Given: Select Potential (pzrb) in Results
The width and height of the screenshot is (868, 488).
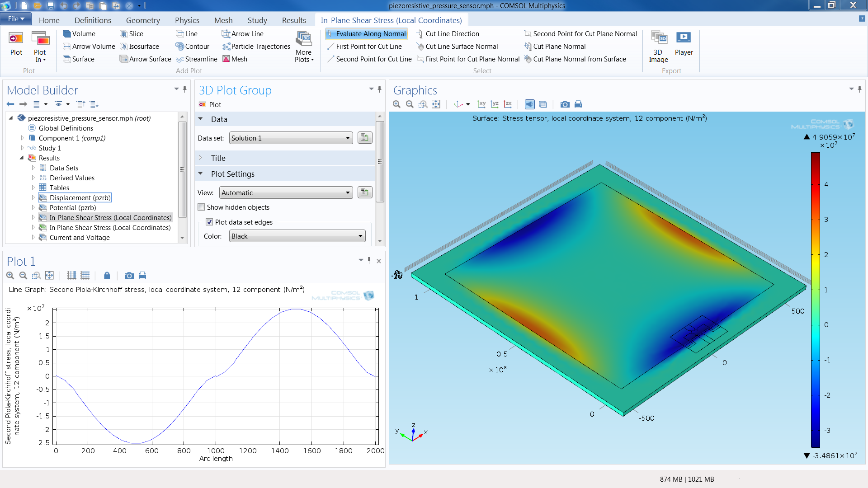Looking at the screenshot, I should 67,208.
